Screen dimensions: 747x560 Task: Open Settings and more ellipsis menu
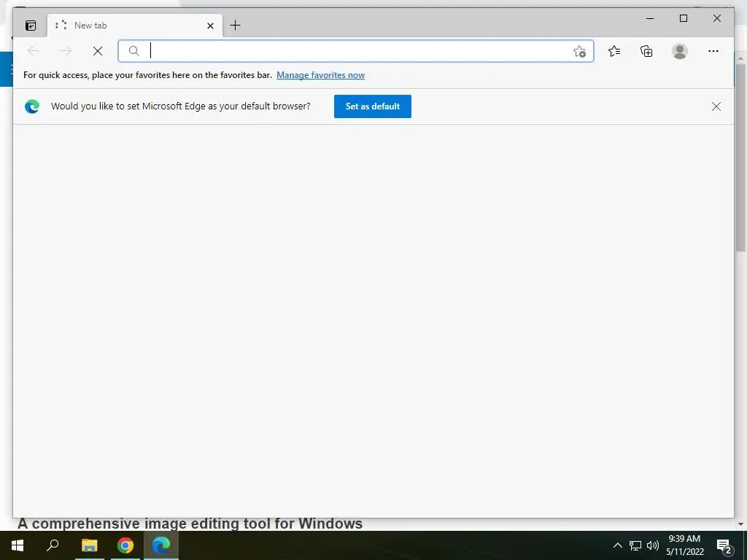pyautogui.click(x=713, y=51)
